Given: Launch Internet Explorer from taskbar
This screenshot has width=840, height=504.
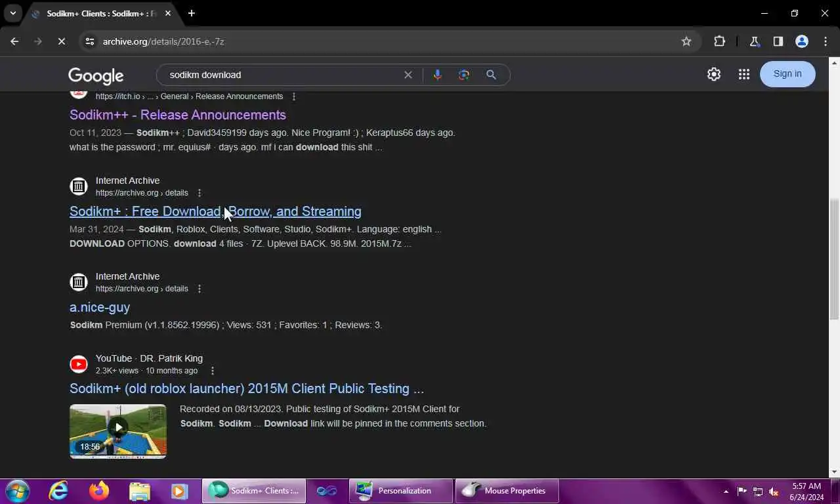Looking at the screenshot, I should pos(58,491).
